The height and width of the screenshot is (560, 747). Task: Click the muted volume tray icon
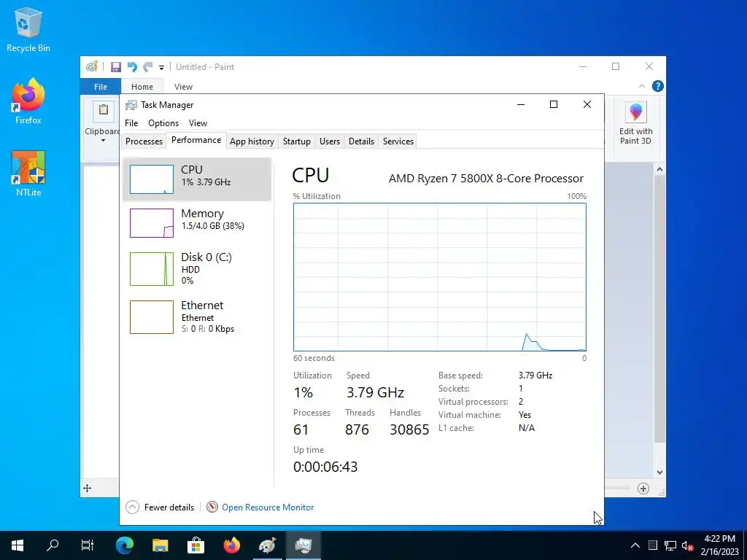687,545
